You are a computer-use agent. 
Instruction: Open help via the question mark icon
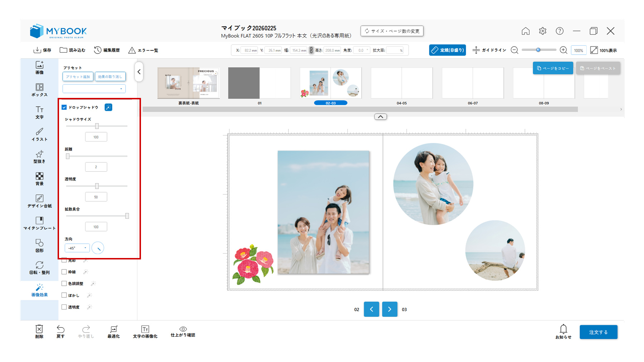point(560,31)
